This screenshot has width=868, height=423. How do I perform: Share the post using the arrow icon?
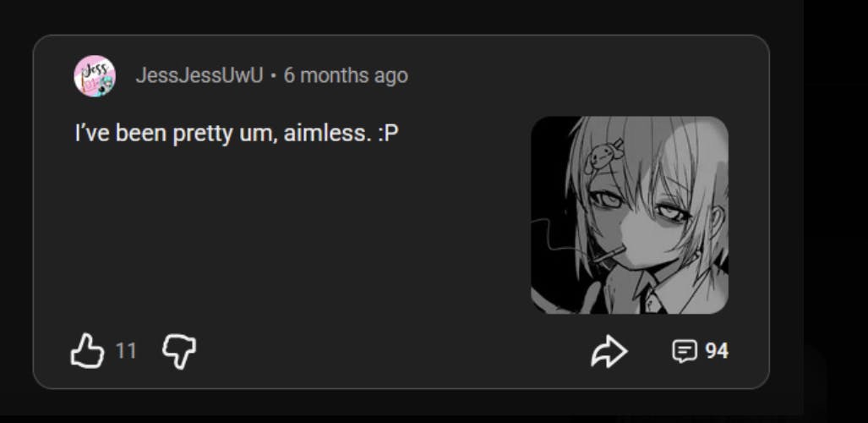pyautogui.click(x=609, y=351)
